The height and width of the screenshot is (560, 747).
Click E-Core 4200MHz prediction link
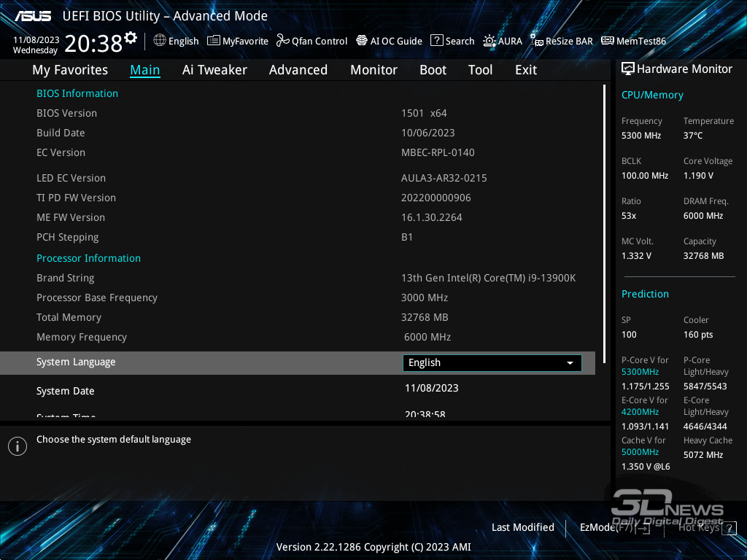[x=640, y=412]
